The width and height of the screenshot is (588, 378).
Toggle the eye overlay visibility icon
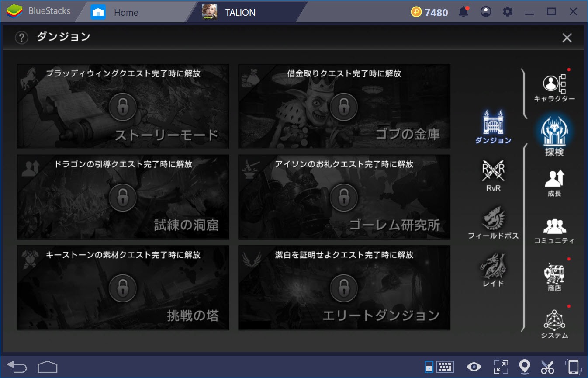pyautogui.click(x=474, y=367)
